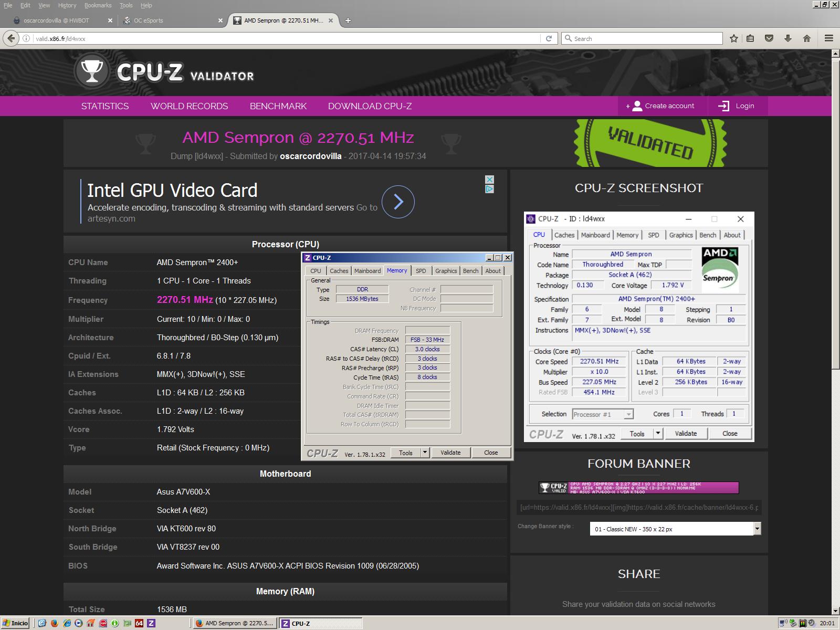Expand the Processor #1 selection dropdown
The image size is (840, 630).
pyautogui.click(x=628, y=414)
